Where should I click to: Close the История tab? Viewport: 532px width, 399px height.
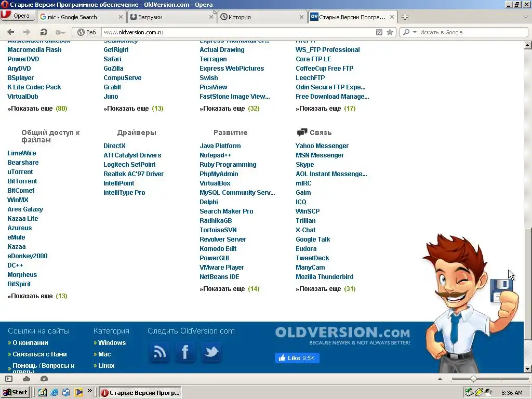[301, 17]
